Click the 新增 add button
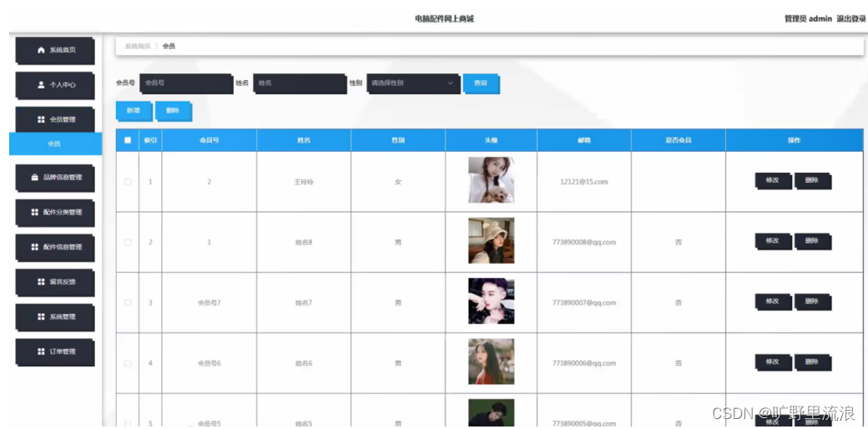Screen dimensions: 868x429 coord(134,111)
